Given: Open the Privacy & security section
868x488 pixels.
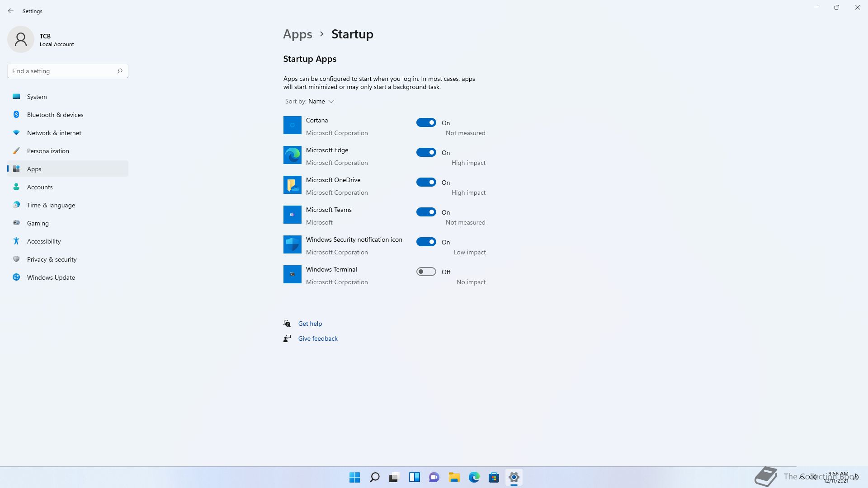Looking at the screenshot, I should click(52, 259).
